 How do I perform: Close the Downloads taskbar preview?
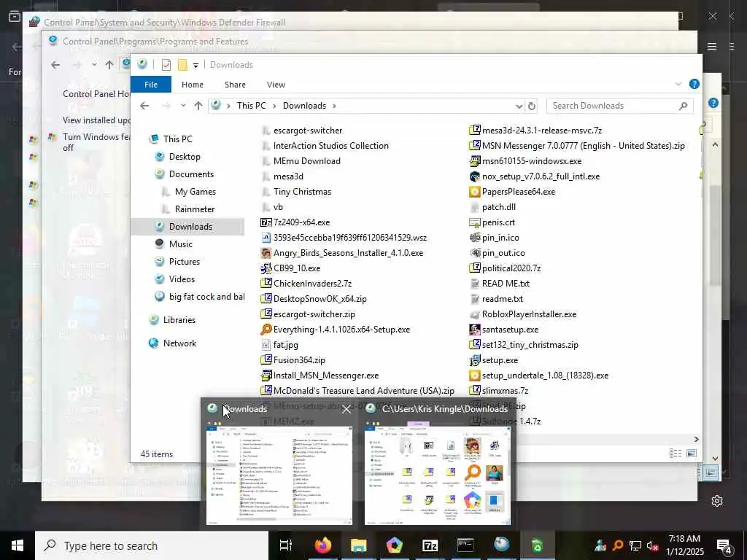347,409
